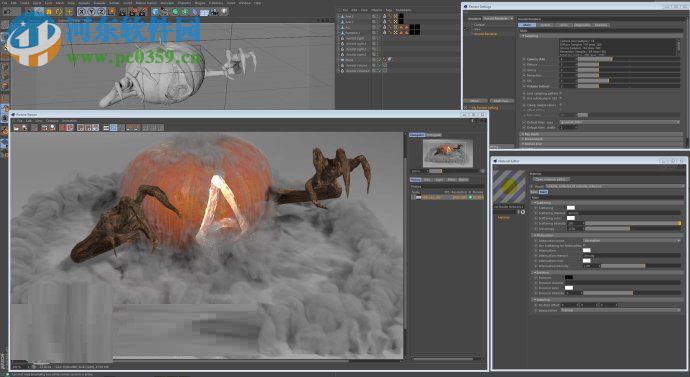
Task: Click the coordinate system icon beside Z axis
Action: tap(111, 12)
